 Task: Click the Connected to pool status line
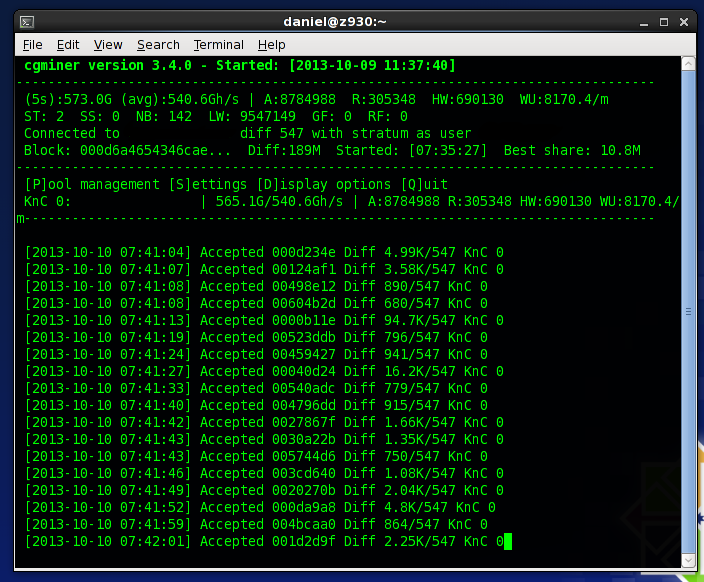247,133
